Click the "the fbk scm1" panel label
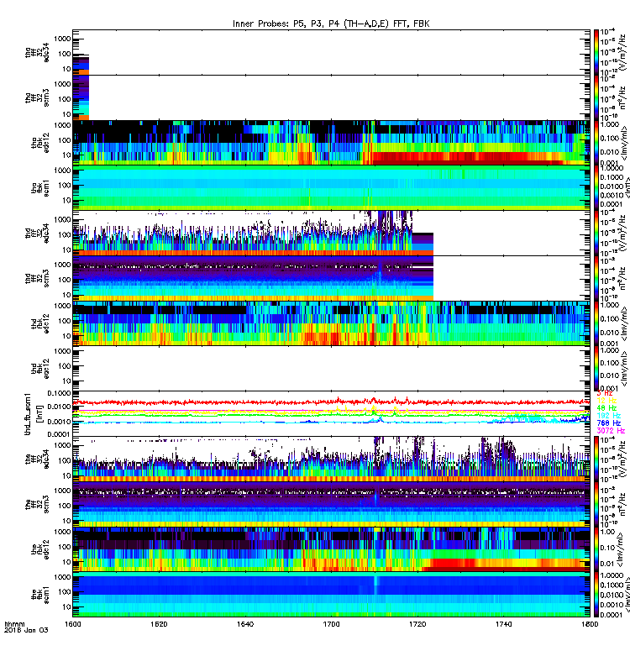Viewport: 630px width, 672px height. pos(40,594)
